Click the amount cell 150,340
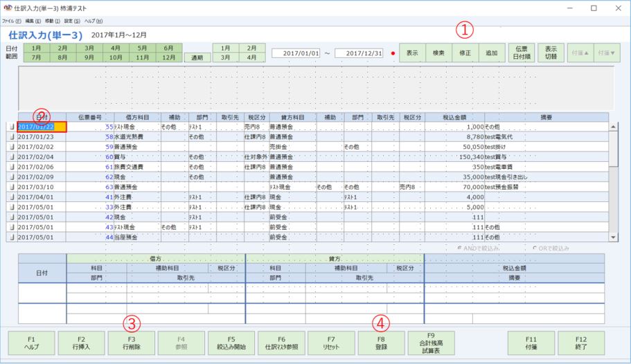 [455, 157]
